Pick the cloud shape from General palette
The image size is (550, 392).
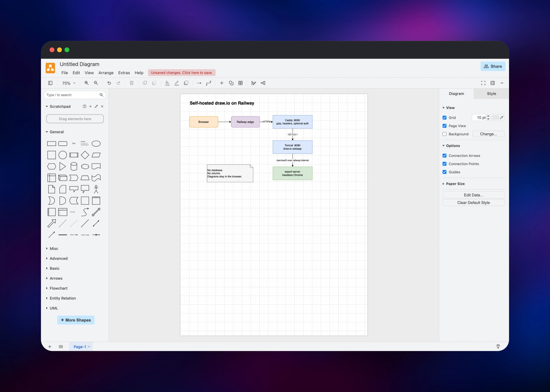(85, 166)
